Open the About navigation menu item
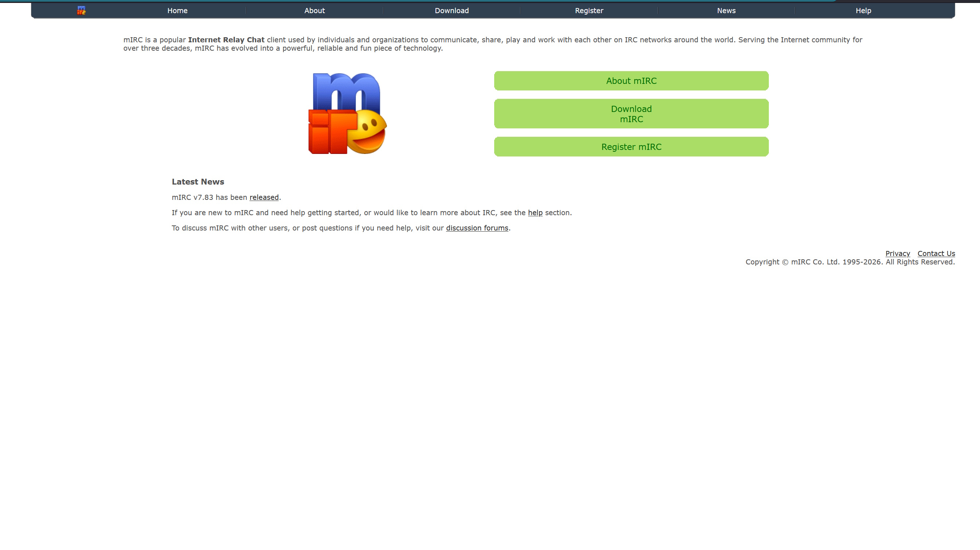 coord(314,10)
